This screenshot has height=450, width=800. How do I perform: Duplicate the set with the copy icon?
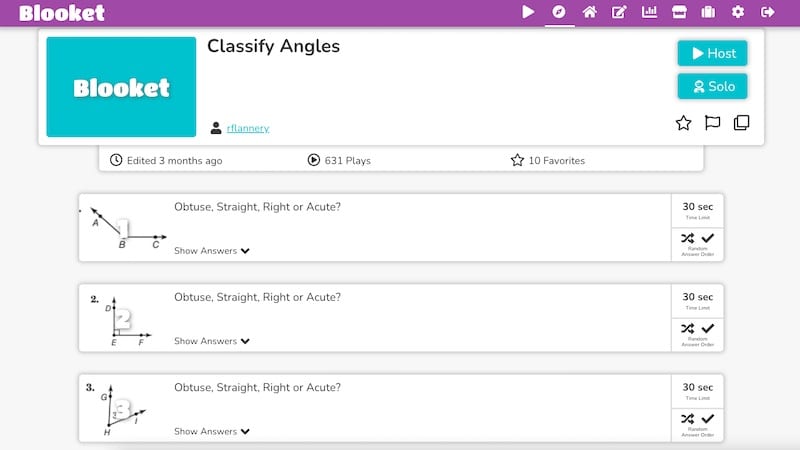pyautogui.click(x=741, y=123)
